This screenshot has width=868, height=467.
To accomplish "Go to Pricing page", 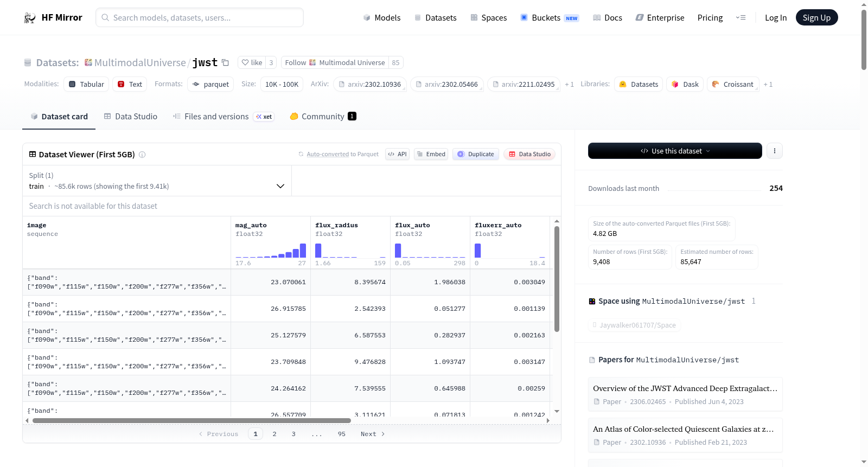I will (x=710, y=17).
